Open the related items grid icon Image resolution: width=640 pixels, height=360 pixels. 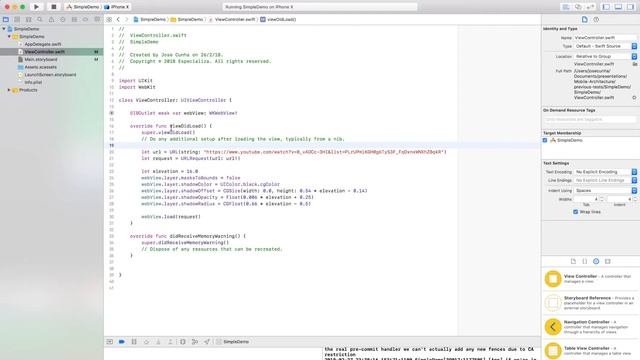click(109, 19)
